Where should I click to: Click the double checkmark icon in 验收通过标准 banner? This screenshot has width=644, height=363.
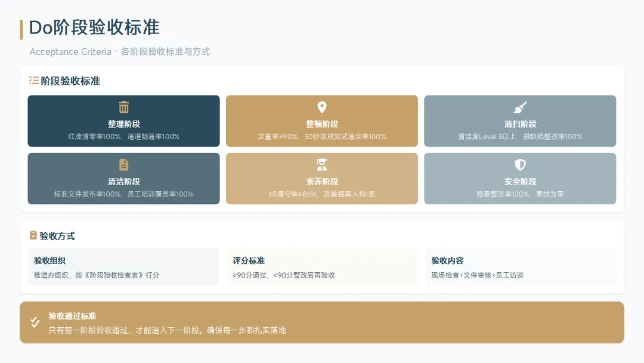click(x=35, y=322)
